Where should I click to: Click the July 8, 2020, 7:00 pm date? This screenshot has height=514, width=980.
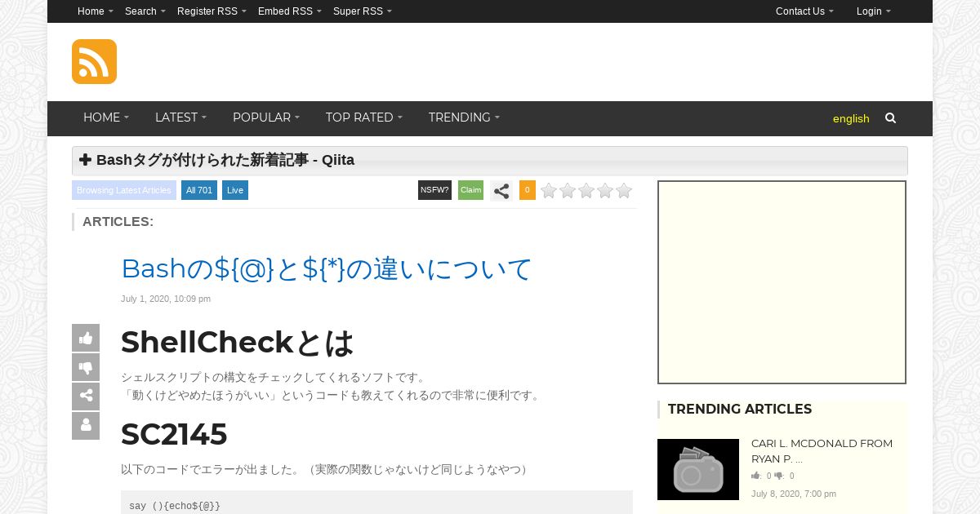coord(794,494)
